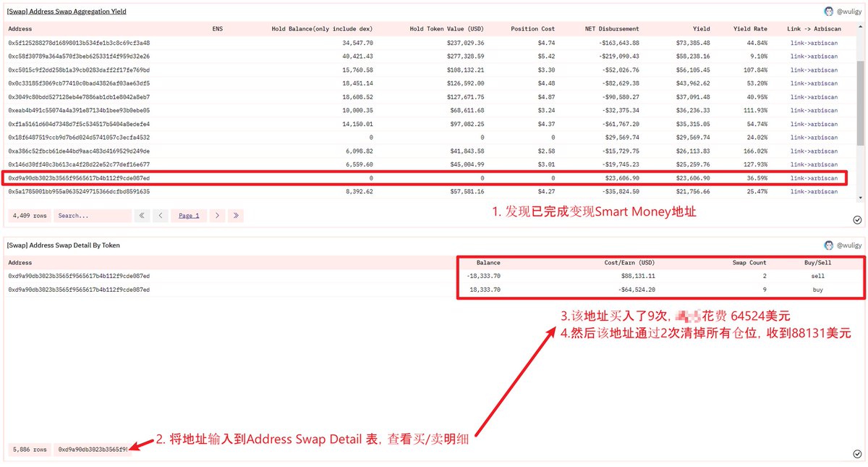This screenshot has width=868, height=467.
Task: Open the Address Swap Aggregation Yield query title
Action: [67, 12]
